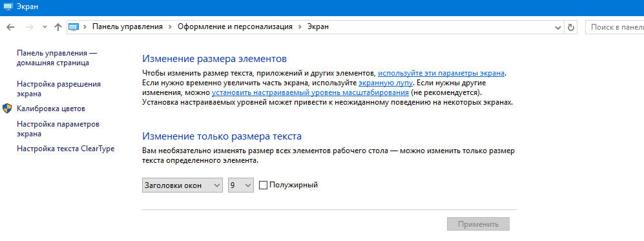Expand the address bar history dropdown
Screen dimensions: 644x241
[558, 28]
